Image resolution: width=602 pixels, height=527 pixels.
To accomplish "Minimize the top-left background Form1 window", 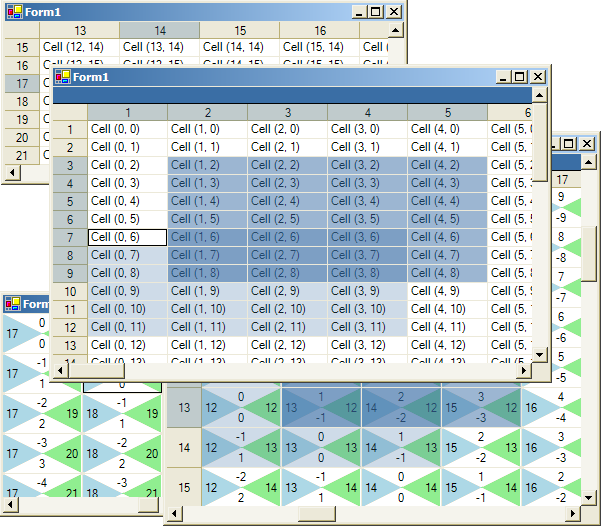I will click(x=358, y=12).
